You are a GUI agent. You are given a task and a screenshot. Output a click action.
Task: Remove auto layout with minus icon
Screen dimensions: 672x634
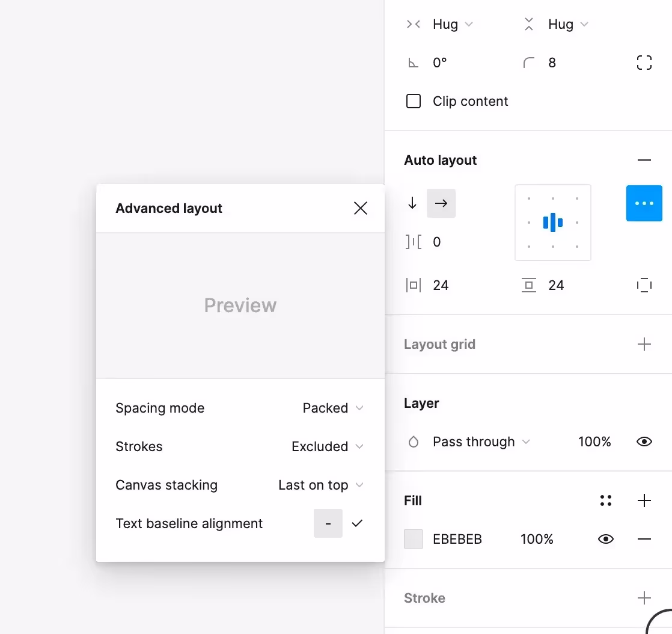pos(644,160)
